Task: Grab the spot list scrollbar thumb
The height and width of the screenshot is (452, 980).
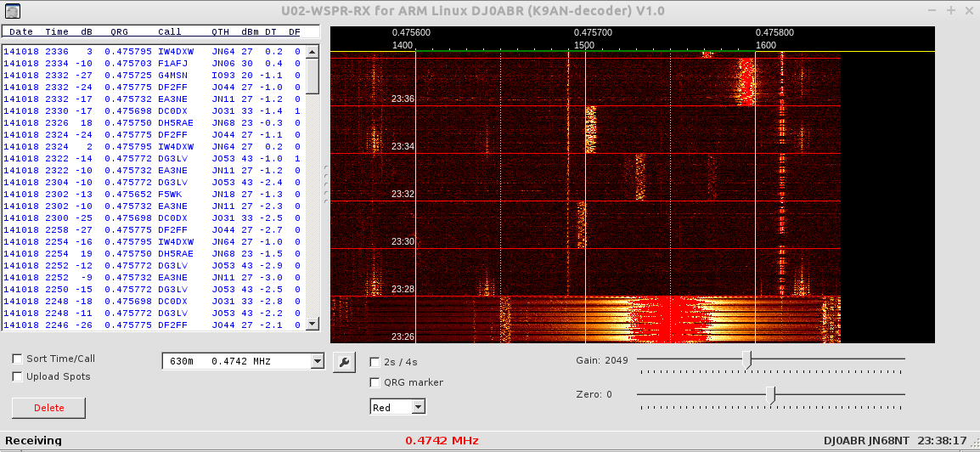Action: coord(313,75)
